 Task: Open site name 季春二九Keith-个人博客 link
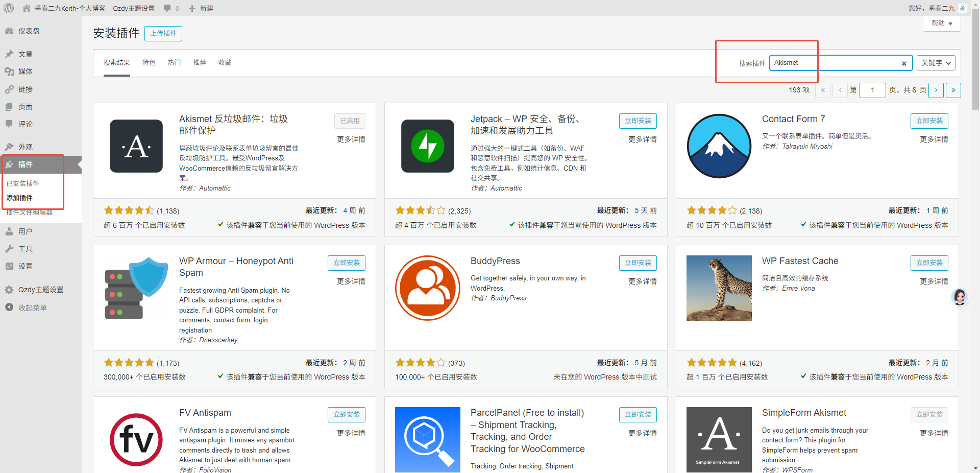[70, 8]
